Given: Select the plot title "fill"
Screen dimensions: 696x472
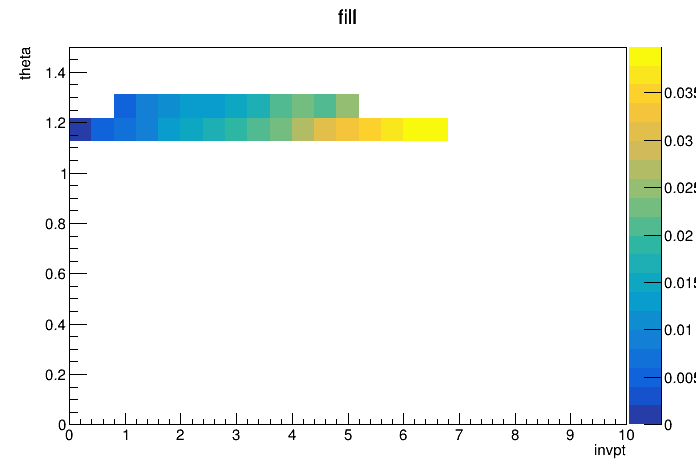Looking at the screenshot, I should [x=347, y=17].
